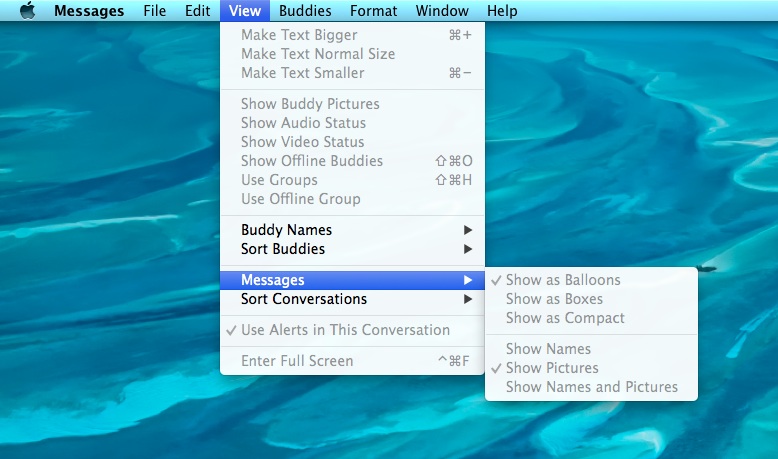
Task: Expand the Buddy Names submenu
Action: tap(352, 230)
